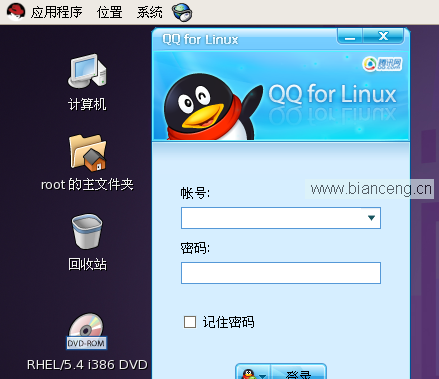Enable the 记住密码 remember password checkbox
Viewport: 439px width, 379px height.
pyautogui.click(x=190, y=322)
